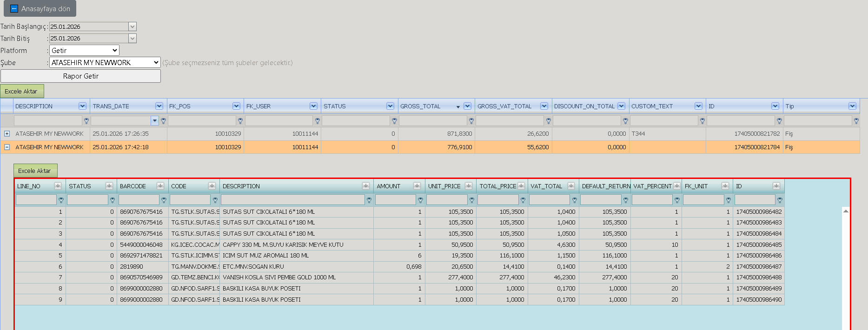Click the back icon on Anasayfaya dön
Viewport: 868px width, 330px height.
[x=14, y=9]
